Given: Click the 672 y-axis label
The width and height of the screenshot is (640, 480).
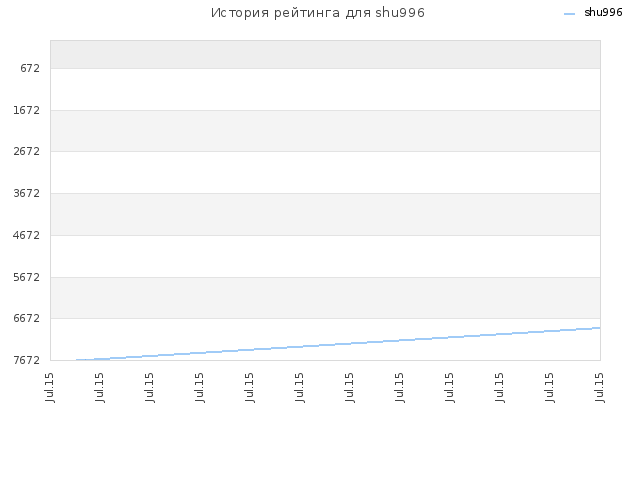Looking at the screenshot, I should (x=30, y=69).
